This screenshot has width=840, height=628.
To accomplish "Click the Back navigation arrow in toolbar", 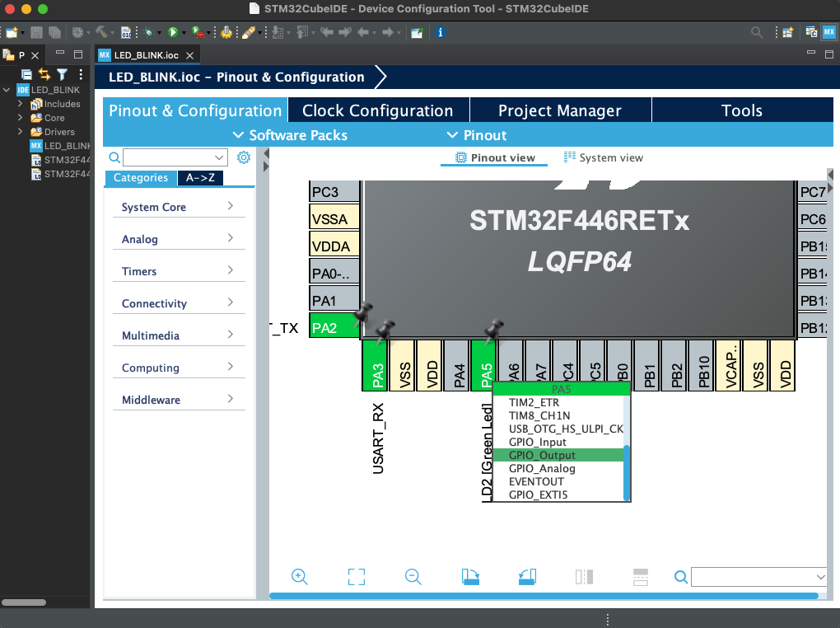I will [x=362, y=33].
